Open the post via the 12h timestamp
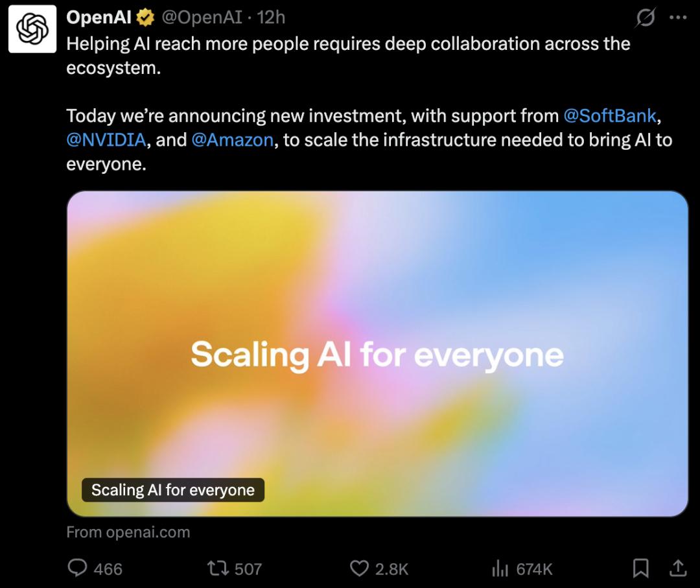 pos(271,18)
